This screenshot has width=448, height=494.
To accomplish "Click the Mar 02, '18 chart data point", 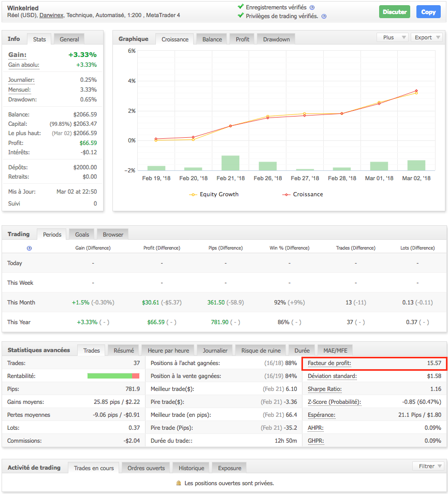I will pyautogui.click(x=416, y=91).
